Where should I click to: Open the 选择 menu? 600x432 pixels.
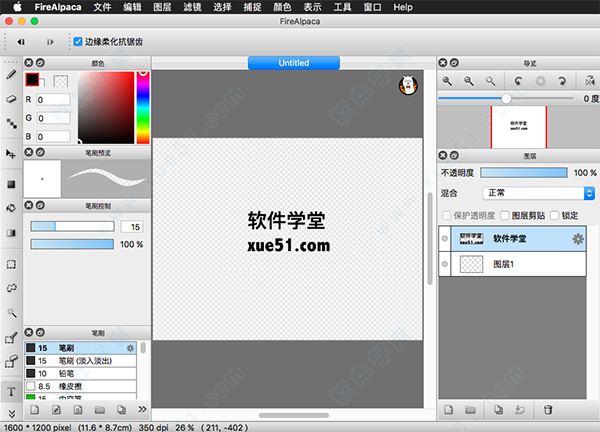tap(222, 7)
